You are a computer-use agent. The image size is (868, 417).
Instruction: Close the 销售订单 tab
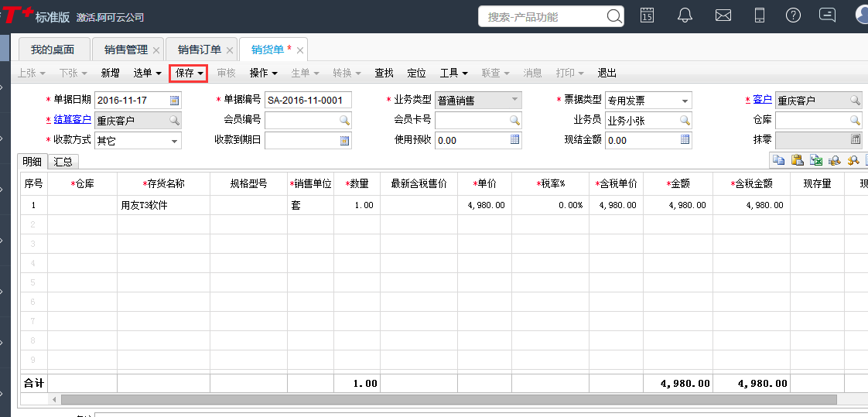coord(230,50)
